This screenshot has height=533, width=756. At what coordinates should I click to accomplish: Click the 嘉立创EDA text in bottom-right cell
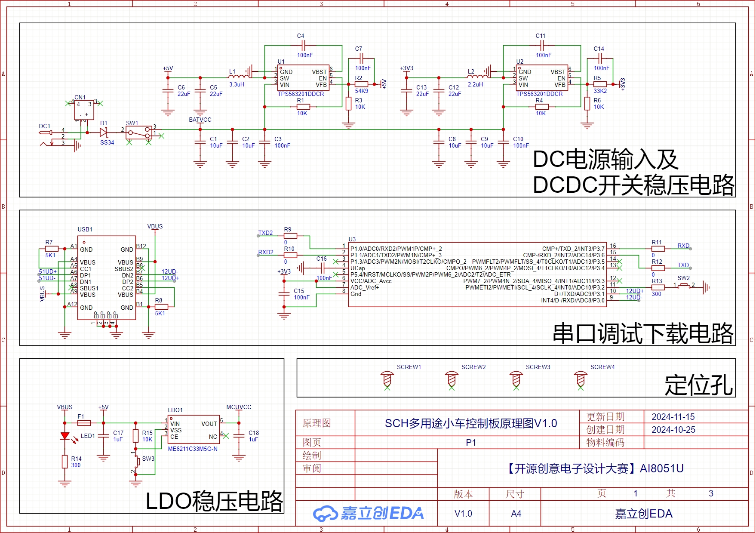(644, 514)
